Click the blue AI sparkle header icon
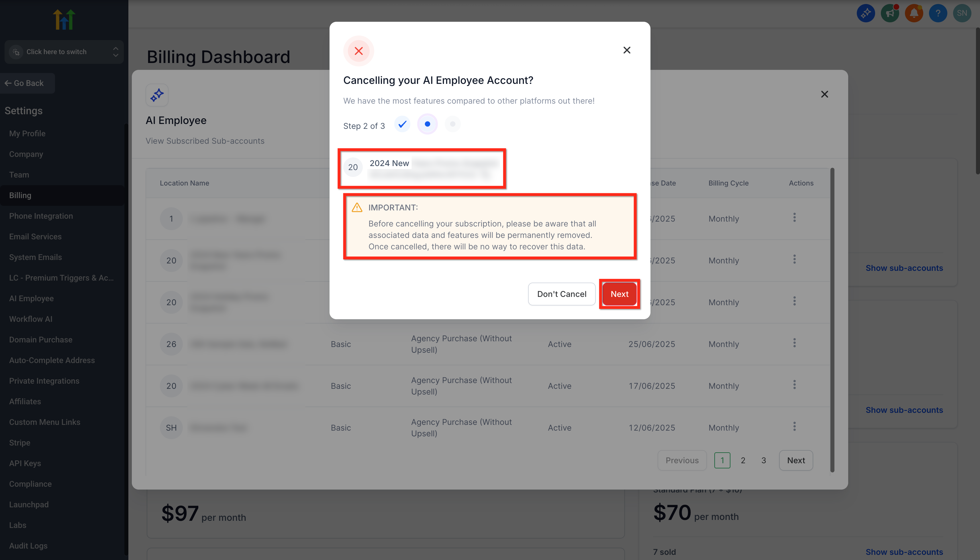 tap(866, 13)
